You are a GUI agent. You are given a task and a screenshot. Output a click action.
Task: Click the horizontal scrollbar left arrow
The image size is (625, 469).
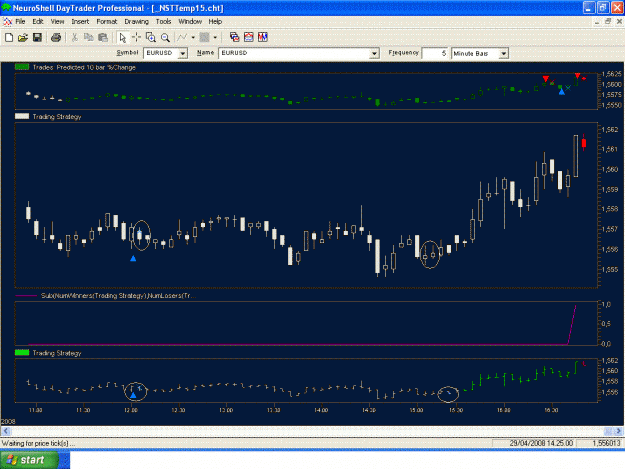pos(6,431)
